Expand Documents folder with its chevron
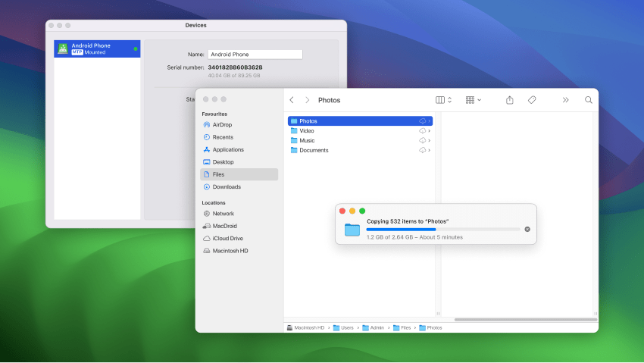This screenshot has height=363, width=644. (429, 150)
